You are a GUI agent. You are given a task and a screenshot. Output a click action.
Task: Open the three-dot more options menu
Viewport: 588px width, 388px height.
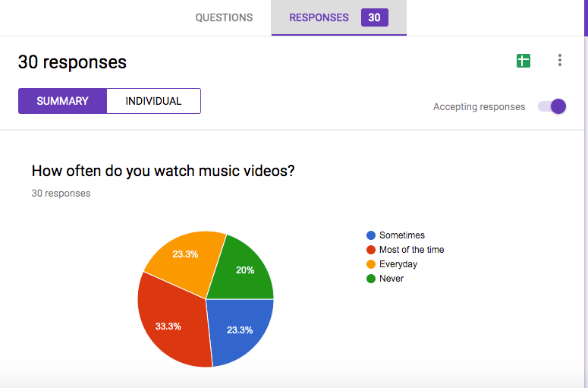(x=559, y=61)
